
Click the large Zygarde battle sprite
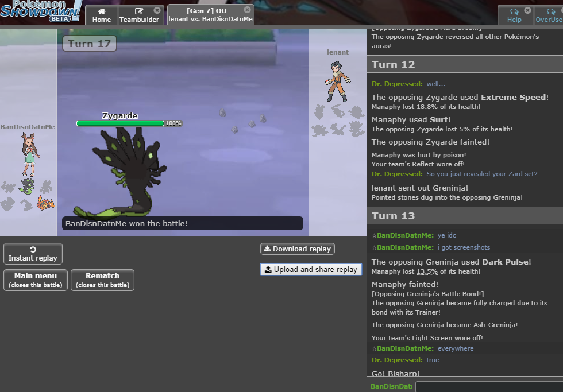click(x=120, y=172)
